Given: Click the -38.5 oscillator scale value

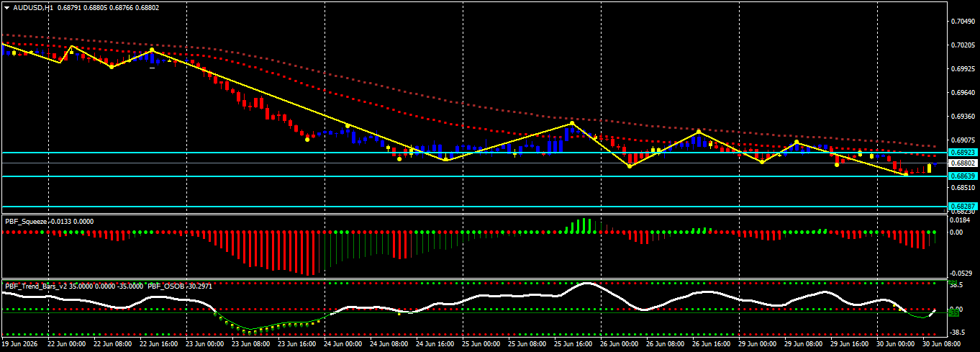Looking at the screenshot, I should click(x=958, y=333).
